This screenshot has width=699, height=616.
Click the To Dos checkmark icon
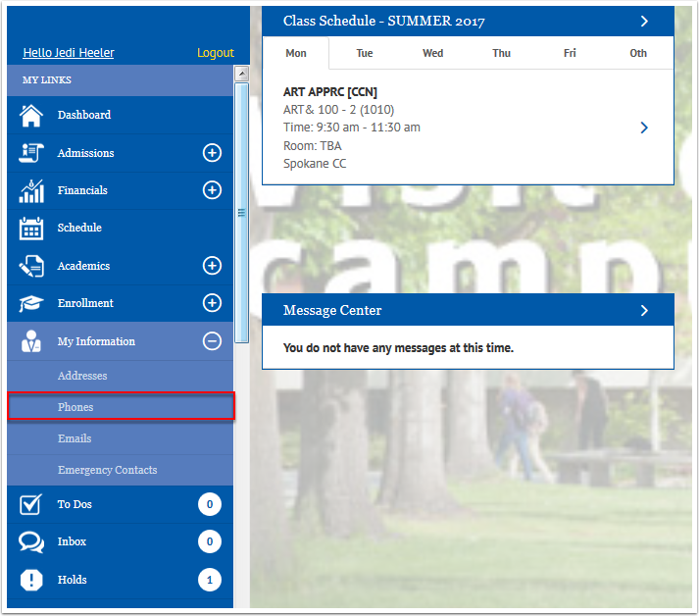[x=30, y=504]
